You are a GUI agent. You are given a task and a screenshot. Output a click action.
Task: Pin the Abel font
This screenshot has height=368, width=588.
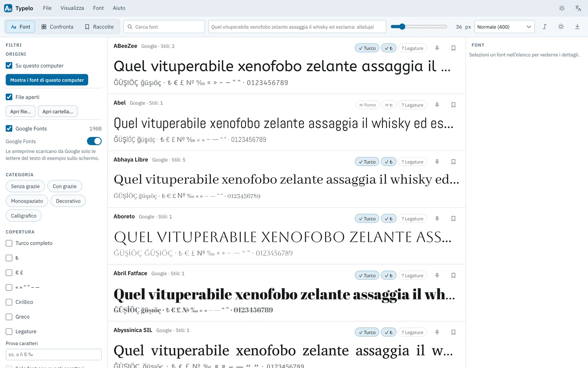(437, 105)
